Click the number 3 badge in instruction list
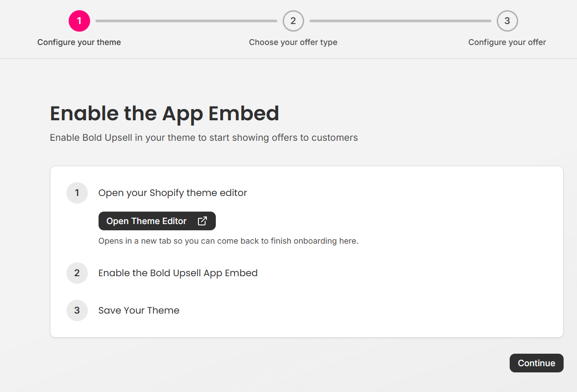Image resolution: width=577 pixels, height=392 pixels. (77, 310)
